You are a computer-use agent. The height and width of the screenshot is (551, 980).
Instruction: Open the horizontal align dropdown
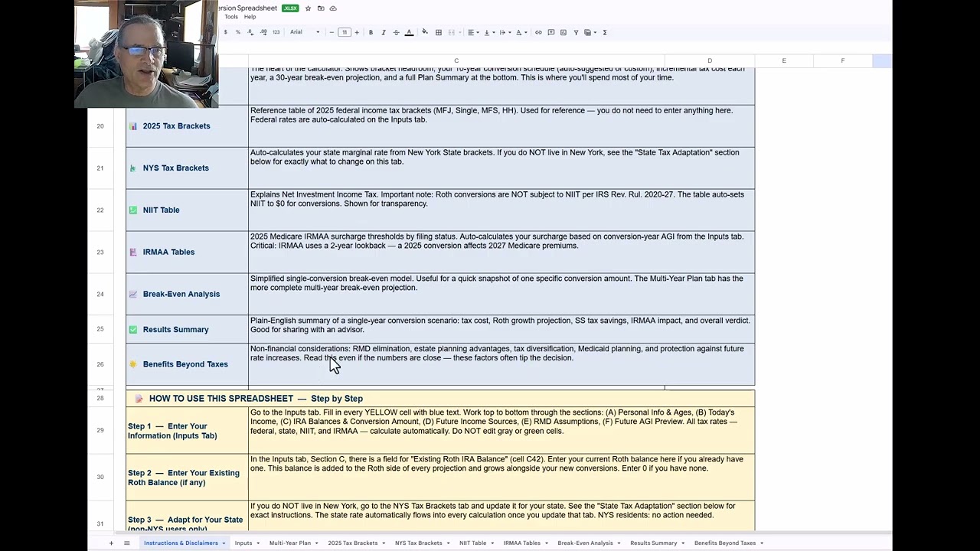473,32
